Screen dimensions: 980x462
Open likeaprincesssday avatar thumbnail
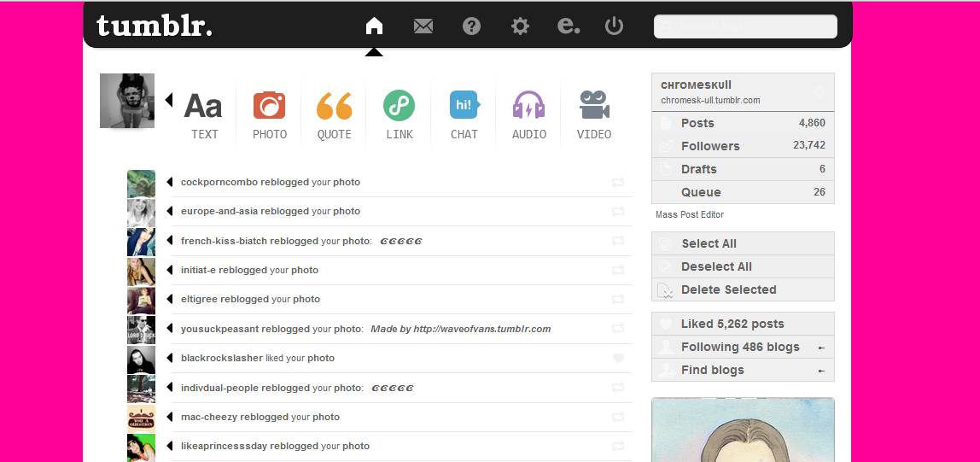pos(141,447)
